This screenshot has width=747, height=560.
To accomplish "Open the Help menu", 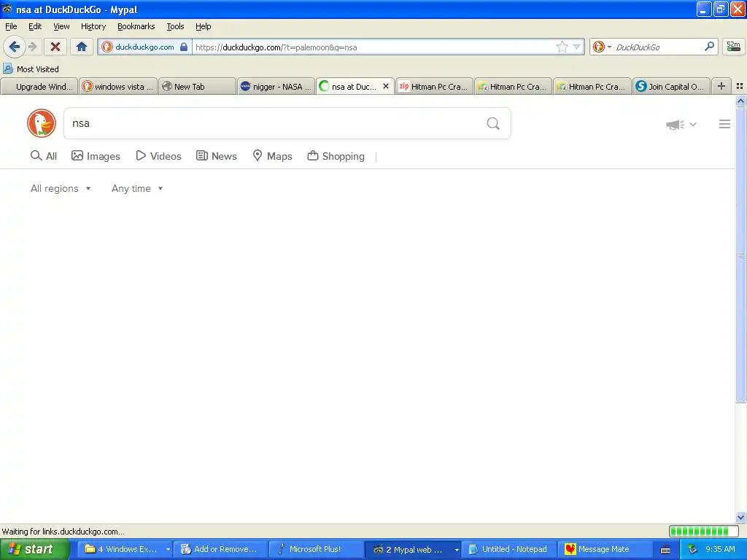I will click(204, 26).
